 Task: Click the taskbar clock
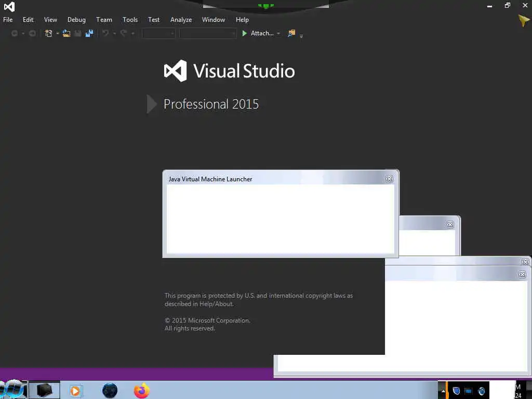tap(519, 391)
